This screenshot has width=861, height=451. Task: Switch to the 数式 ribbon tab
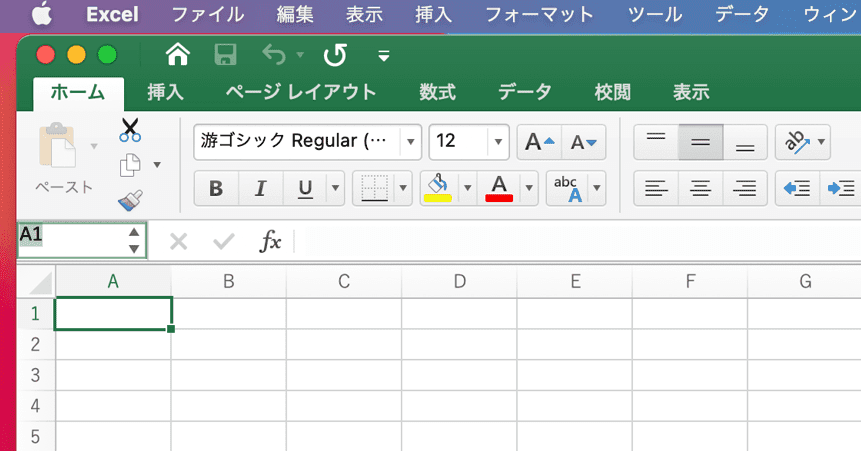[437, 92]
